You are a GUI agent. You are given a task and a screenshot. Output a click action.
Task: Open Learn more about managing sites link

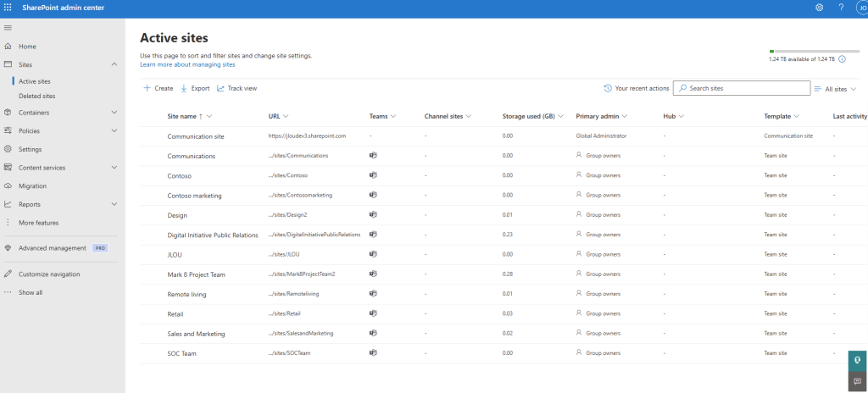(x=187, y=64)
